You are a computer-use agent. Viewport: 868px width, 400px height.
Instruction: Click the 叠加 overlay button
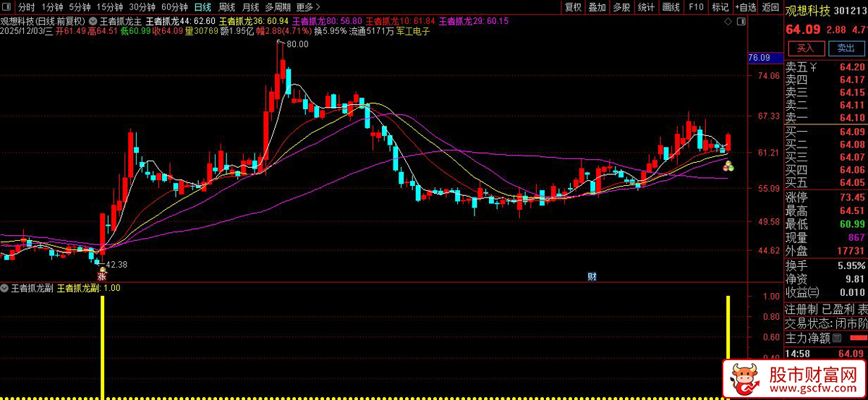pyautogui.click(x=597, y=7)
